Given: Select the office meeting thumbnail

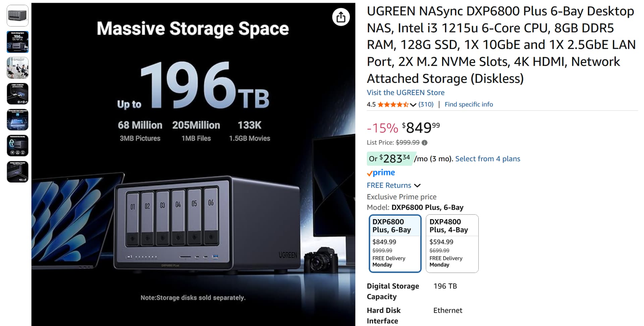Looking at the screenshot, I should point(18,68).
